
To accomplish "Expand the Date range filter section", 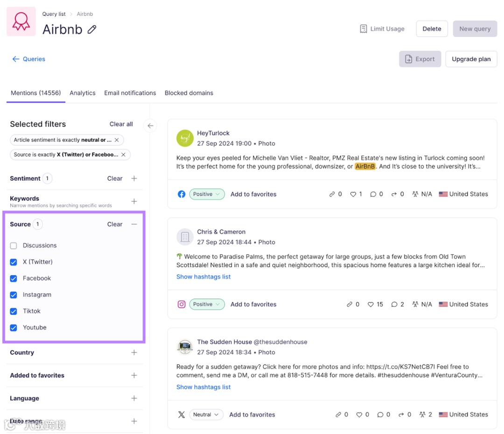I will click(x=134, y=421).
